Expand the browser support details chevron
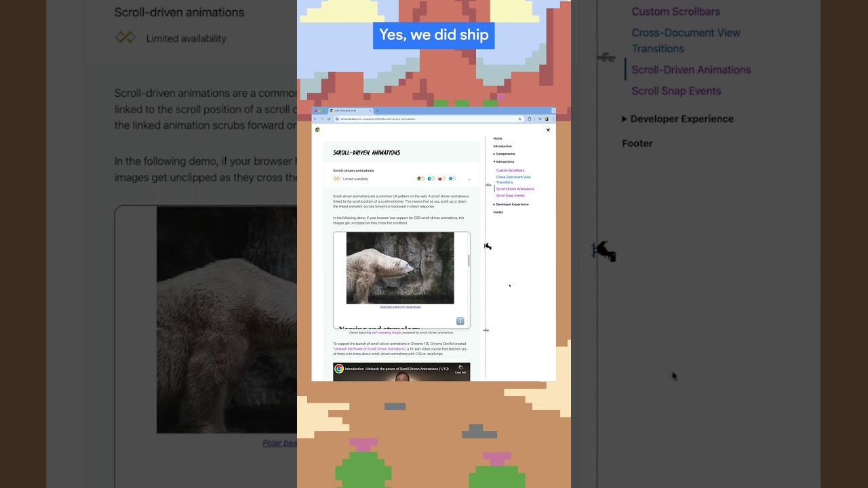The width and height of the screenshot is (868, 488). [x=469, y=180]
